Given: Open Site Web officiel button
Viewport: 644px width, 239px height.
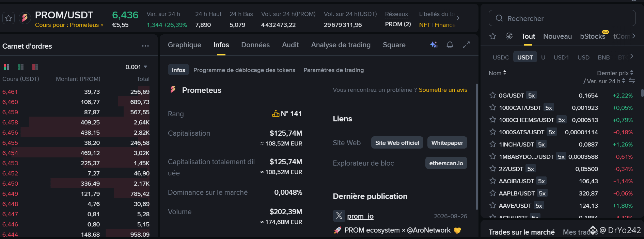Looking at the screenshot, I should point(397,143).
